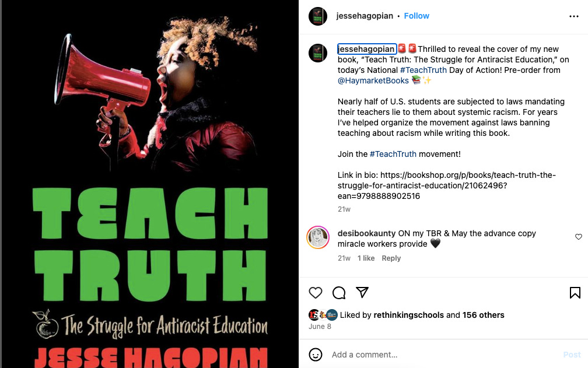Click the liker avatars next to Liked by
This screenshot has height=368, width=588.
[x=323, y=315]
